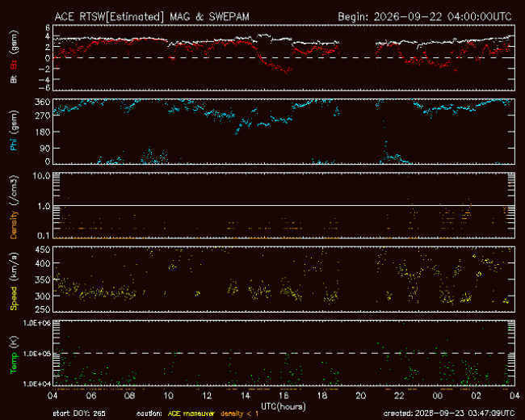Click the '2' tick on the Bt Bz axis

tap(48, 47)
